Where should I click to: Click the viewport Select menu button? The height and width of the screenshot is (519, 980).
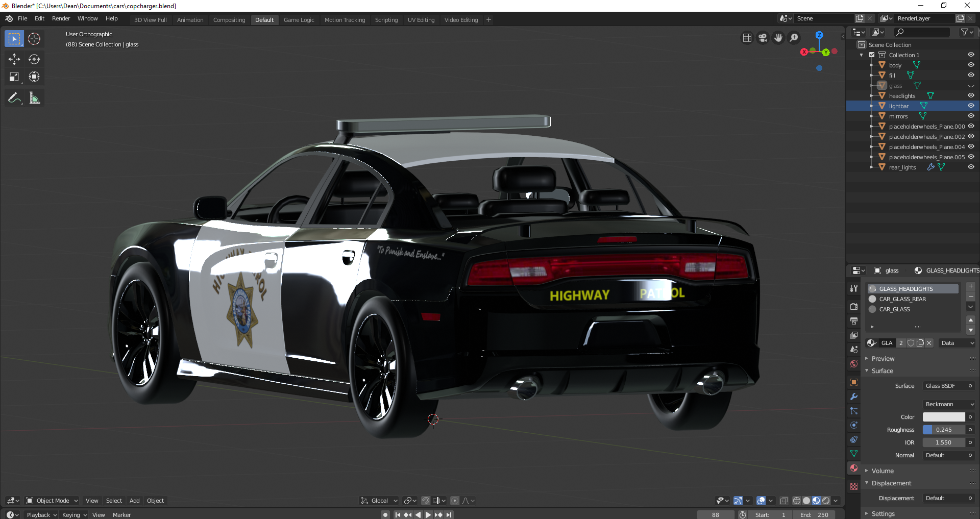tap(114, 501)
